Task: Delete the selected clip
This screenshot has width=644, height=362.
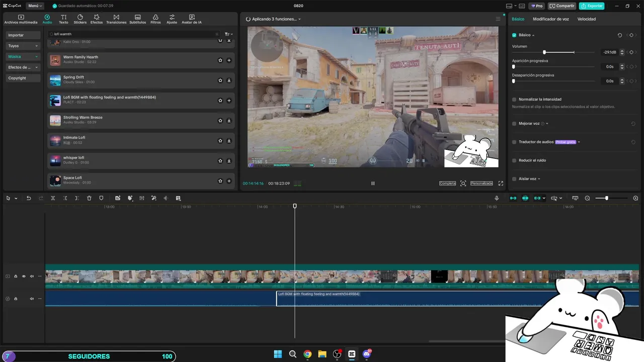Action: tap(89, 198)
